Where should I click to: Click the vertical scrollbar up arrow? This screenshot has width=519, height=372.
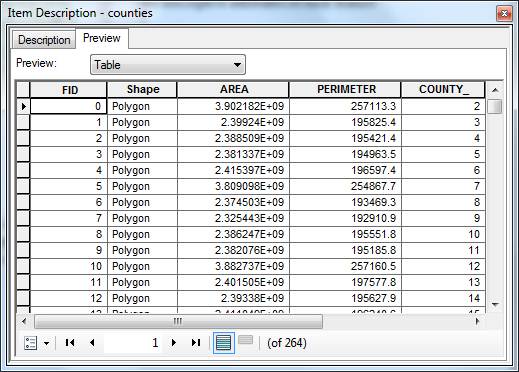pyautogui.click(x=495, y=90)
